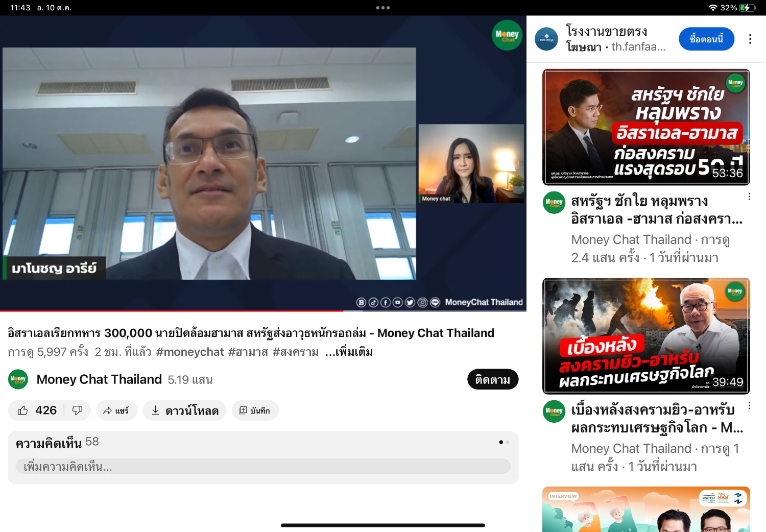This screenshot has width=766, height=532.
Task: Tap the main video player
Action: (263, 162)
